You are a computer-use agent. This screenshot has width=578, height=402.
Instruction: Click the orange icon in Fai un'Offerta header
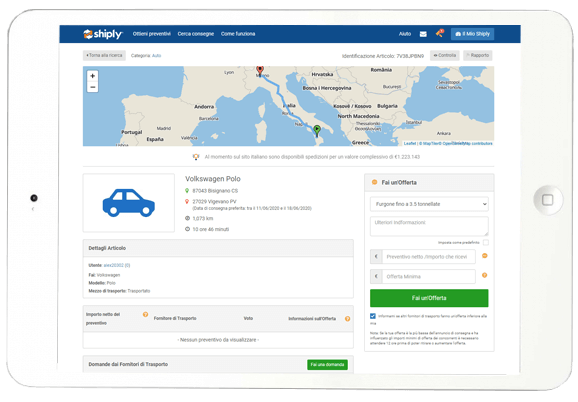(x=375, y=182)
